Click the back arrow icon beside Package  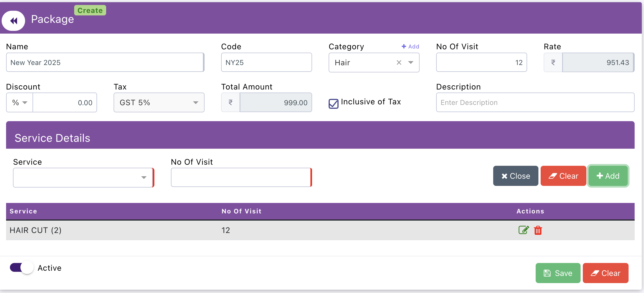tap(14, 21)
